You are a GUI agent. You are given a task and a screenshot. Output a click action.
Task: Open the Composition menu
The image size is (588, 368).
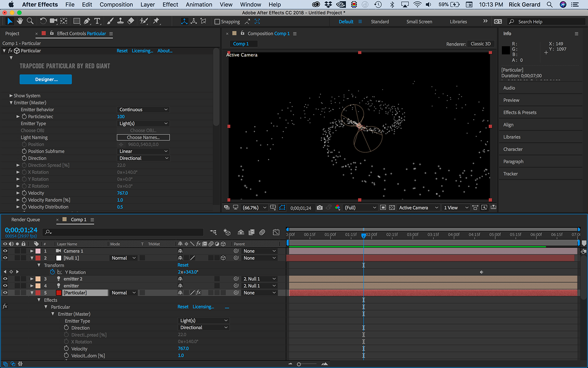tap(116, 4)
